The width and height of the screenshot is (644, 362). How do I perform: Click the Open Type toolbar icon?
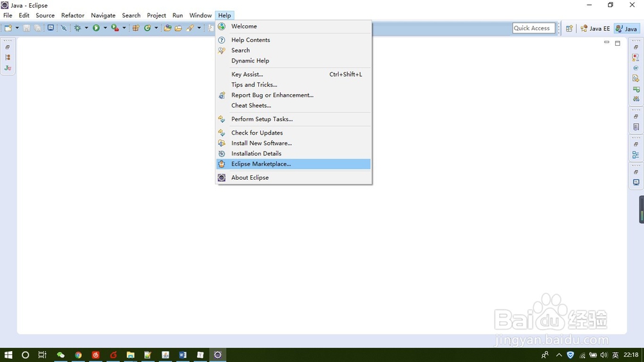(167, 28)
